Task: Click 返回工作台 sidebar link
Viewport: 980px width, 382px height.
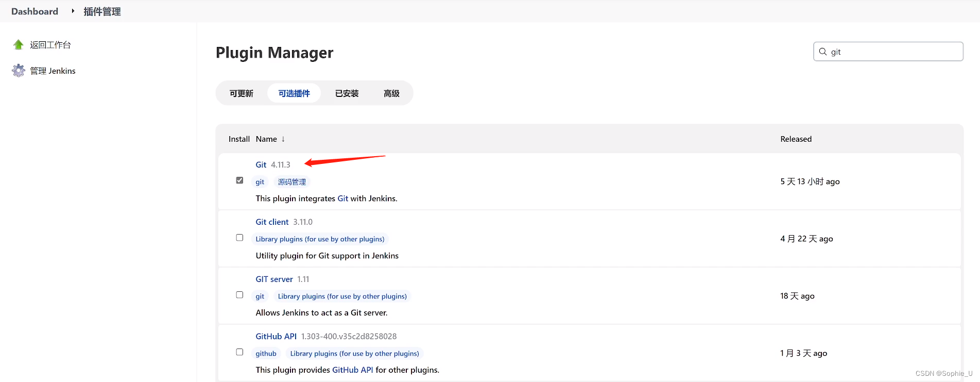Action: coord(50,45)
